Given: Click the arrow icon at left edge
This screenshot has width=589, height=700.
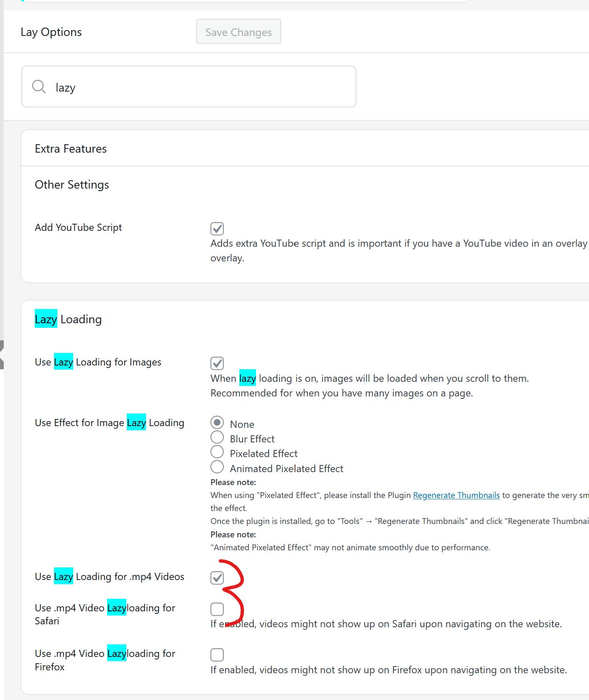Looking at the screenshot, I should 2,355.
